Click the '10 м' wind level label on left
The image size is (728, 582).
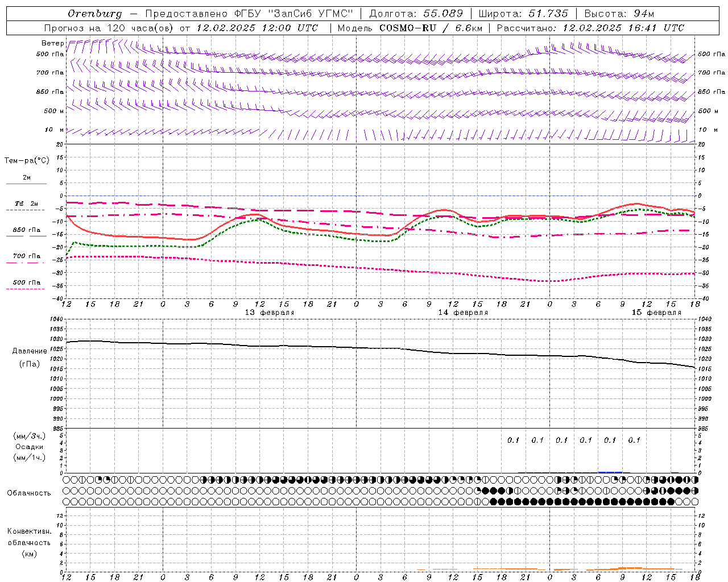tap(54, 130)
